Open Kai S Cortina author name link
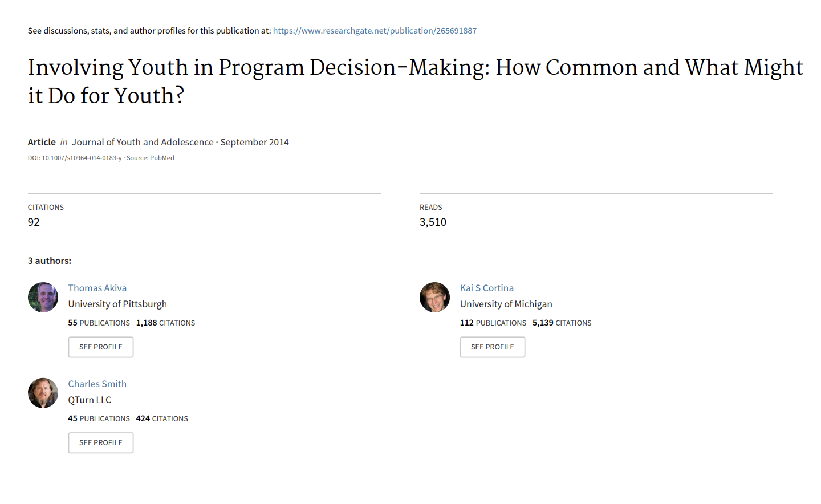This screenshot has width=821, height=504. (x=487, y=288)
